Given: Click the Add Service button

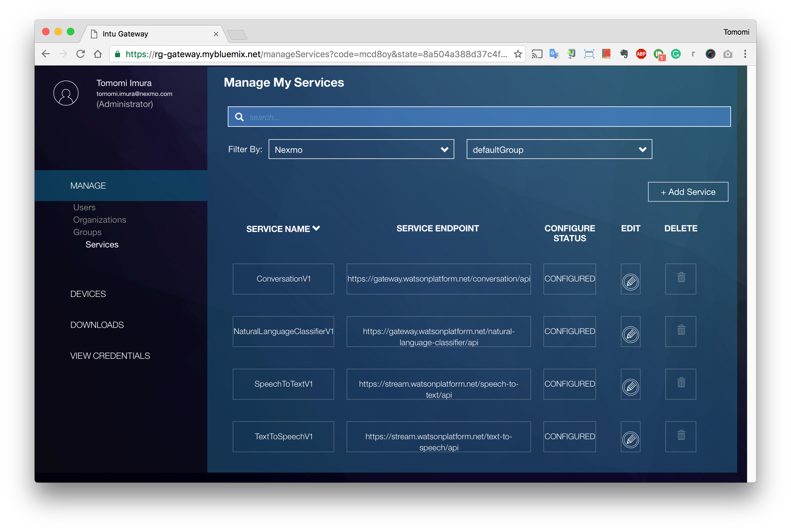Looking at the screenshot, I should pyautogui.click(x=688, y=192).
